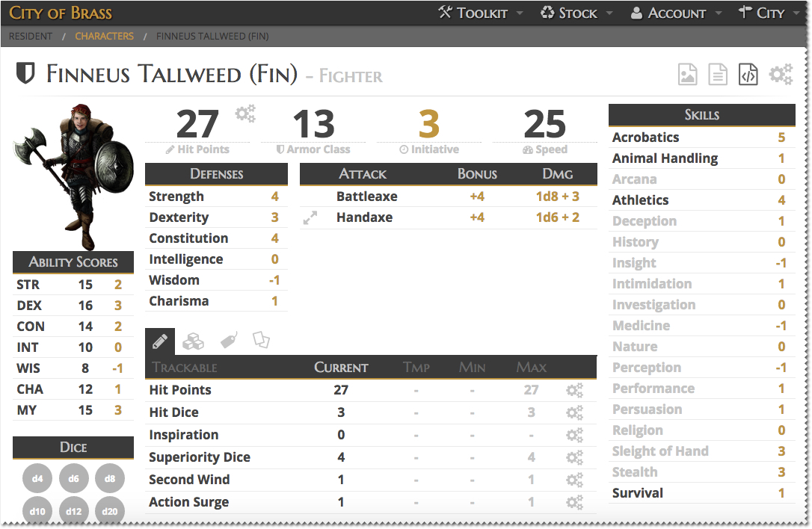Image resolution: width=812 pixels, height=529 pixels.
Task: Open the document sheet view icon
Action: coord(718,74)
